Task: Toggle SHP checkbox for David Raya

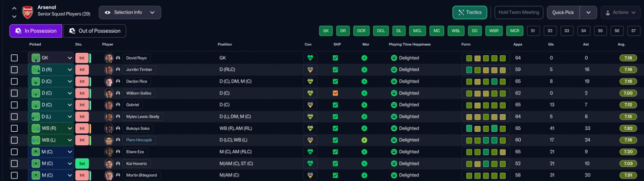Action: tap(335, 58)
